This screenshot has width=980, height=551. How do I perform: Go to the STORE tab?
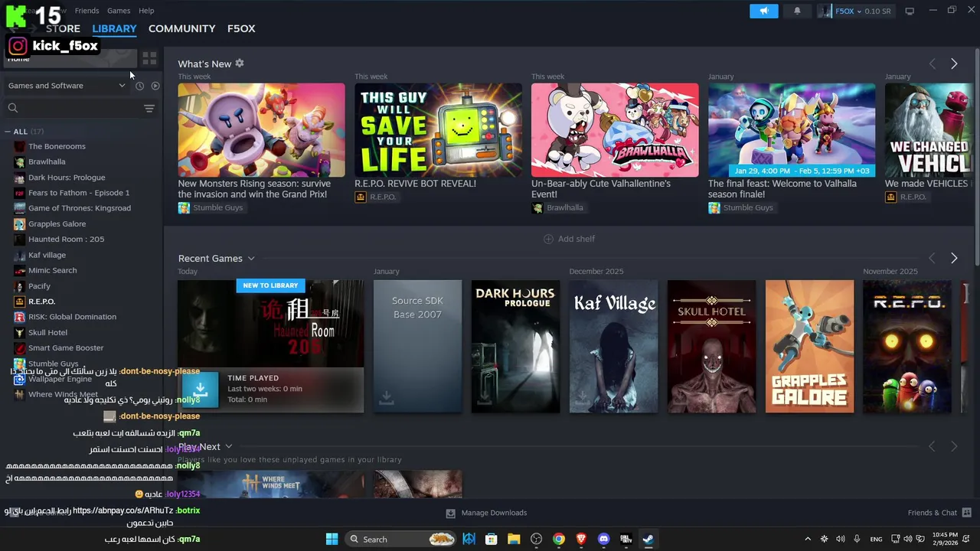coord(63,28)
